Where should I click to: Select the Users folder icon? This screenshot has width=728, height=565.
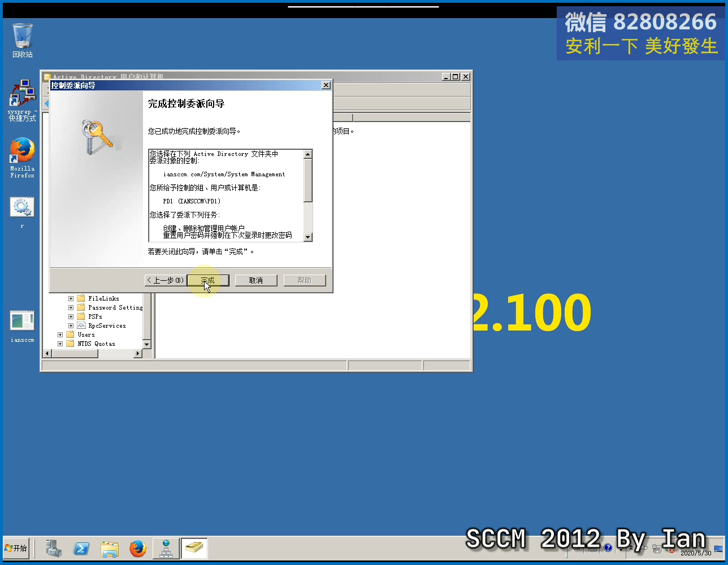[x=70, y=334]
